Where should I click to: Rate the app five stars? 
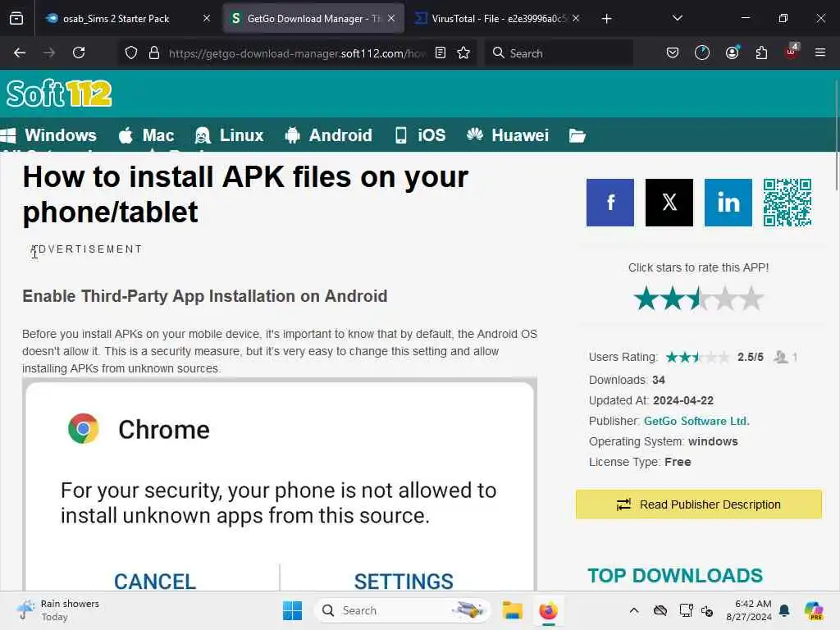coord(751,299)
